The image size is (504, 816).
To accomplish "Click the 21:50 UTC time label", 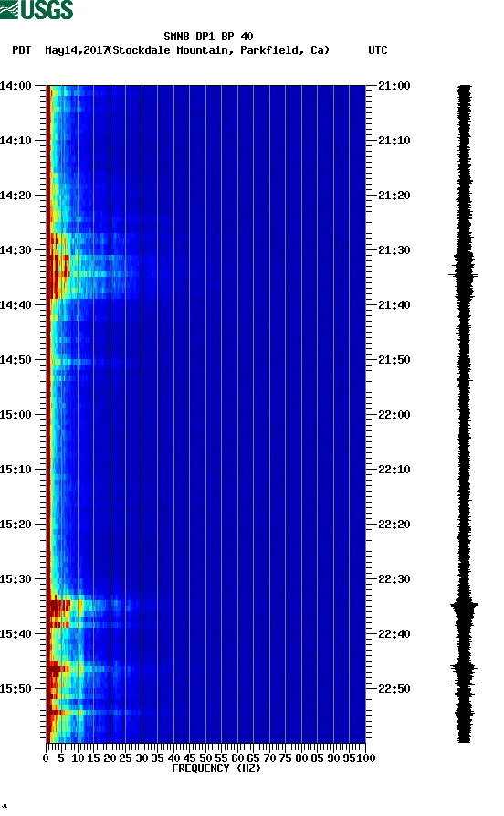I will pyautogui.click(x=394, y=360).
